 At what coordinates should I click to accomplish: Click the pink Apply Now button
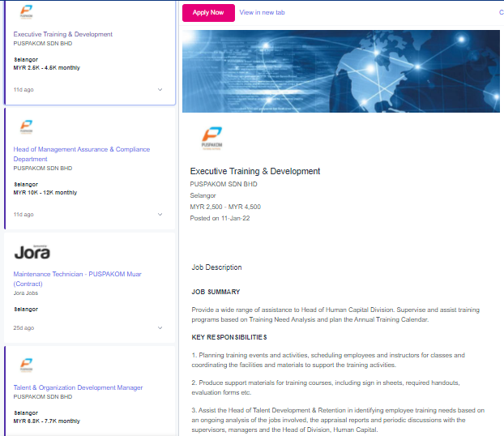click(x=208, y=13)
